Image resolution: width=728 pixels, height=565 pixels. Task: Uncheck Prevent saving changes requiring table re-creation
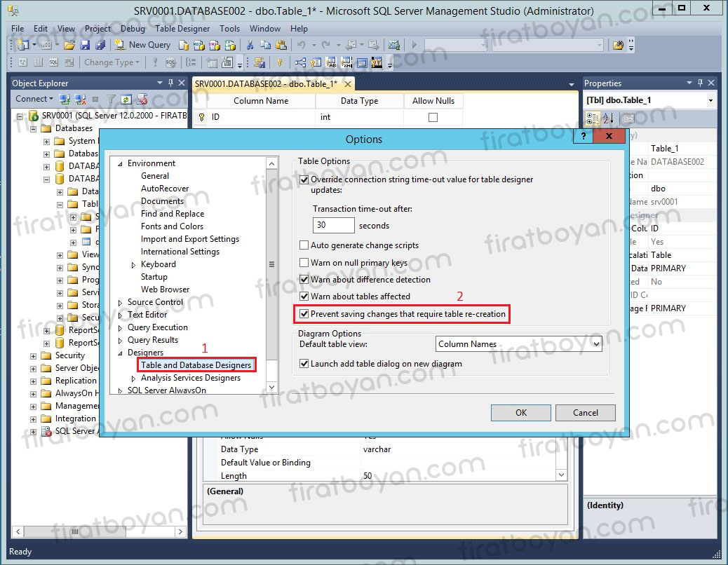pos(304,314)
